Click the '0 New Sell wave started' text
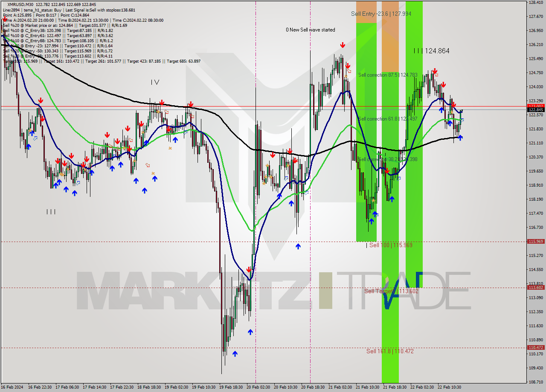Viewport: 546px width, 392px height. click(310, 30)
